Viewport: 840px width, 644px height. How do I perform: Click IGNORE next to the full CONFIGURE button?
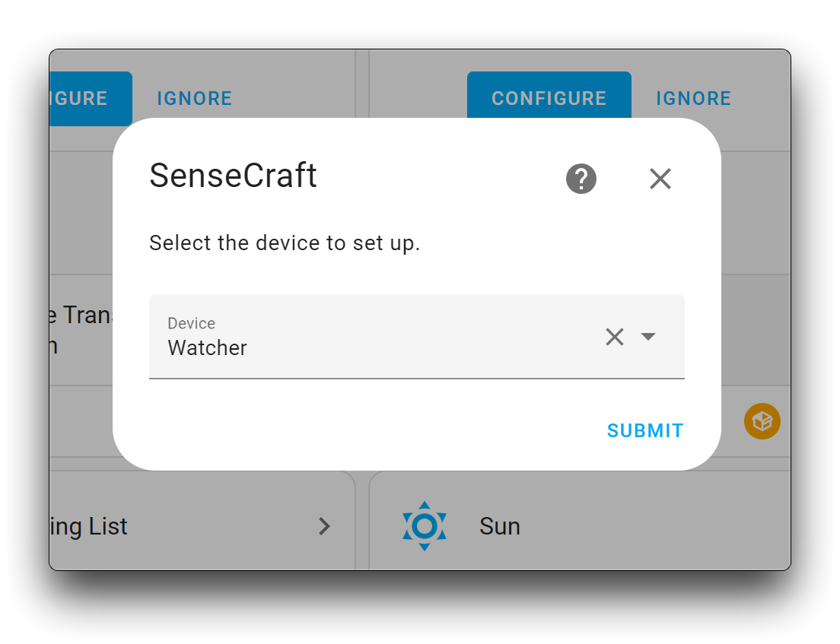pos(693,99)
